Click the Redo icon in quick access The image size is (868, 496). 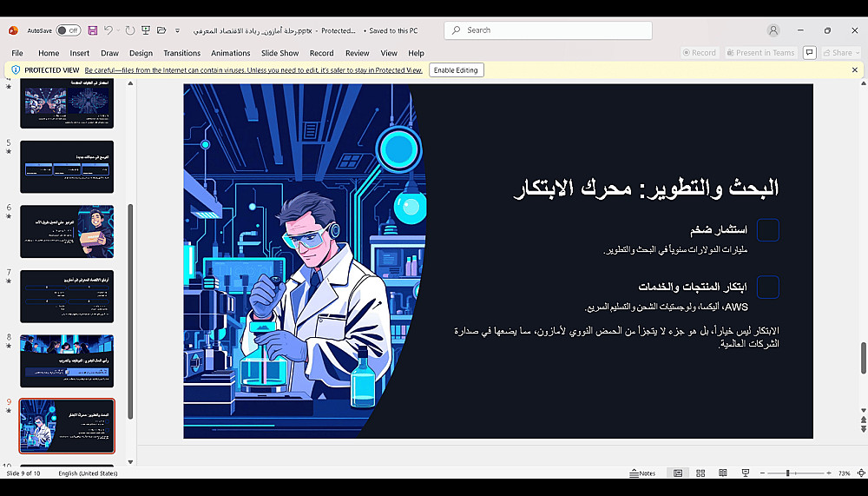130,30
